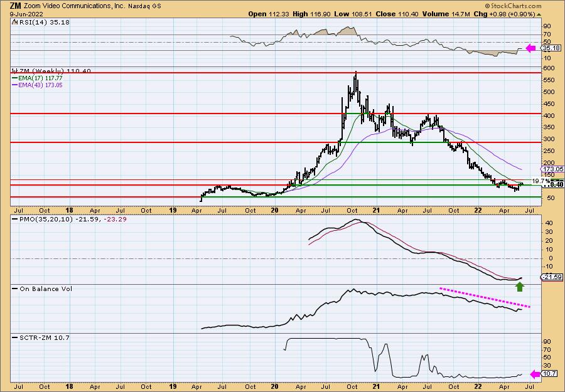Click the 350 price axis label
Screen dimensions: 565x392
pyautogui.click(x=549, y=127)
